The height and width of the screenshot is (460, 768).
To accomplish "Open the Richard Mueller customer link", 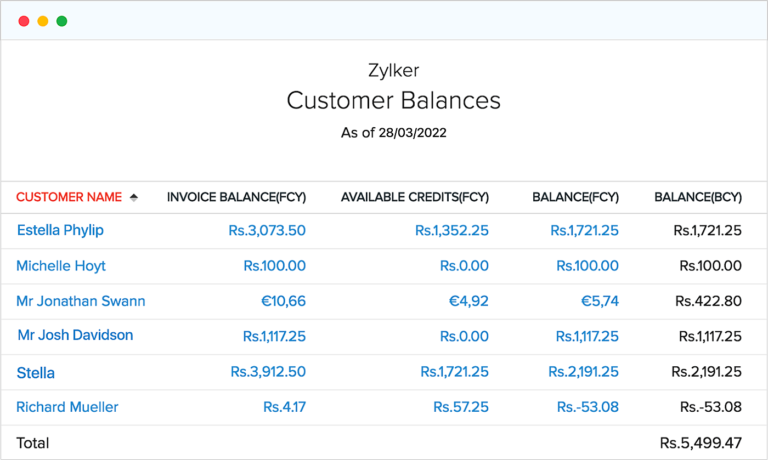I will point(67,407).
